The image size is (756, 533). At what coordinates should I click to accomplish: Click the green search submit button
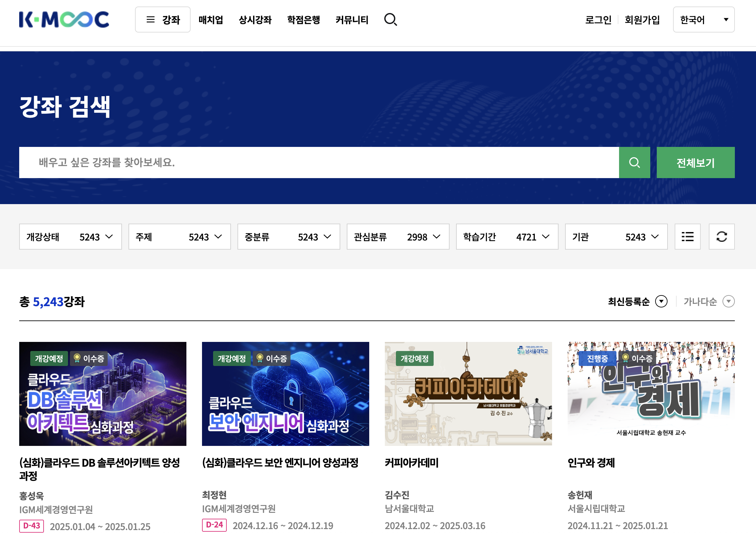pyautogui.click(x=634, y=162)
